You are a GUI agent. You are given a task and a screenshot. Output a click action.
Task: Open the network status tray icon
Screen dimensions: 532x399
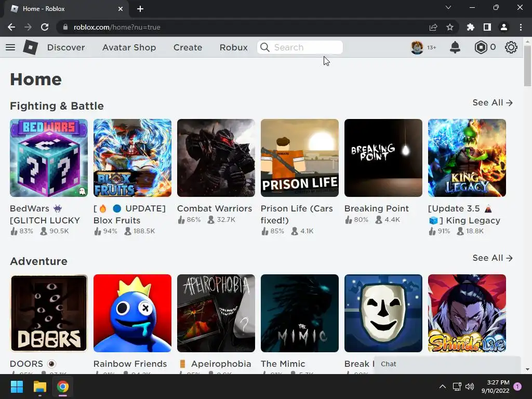tap(457, 387)
